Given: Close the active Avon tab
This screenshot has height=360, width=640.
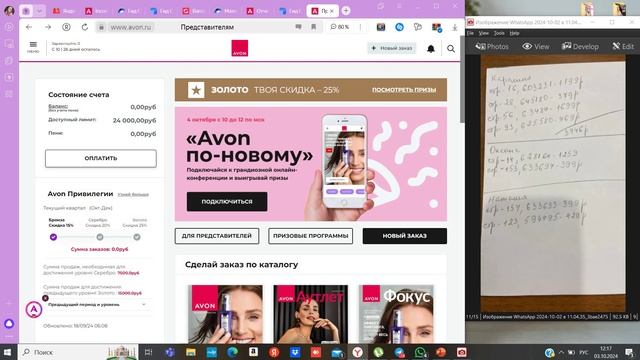Looking at the screenshot, I should [x=331, y=11].
